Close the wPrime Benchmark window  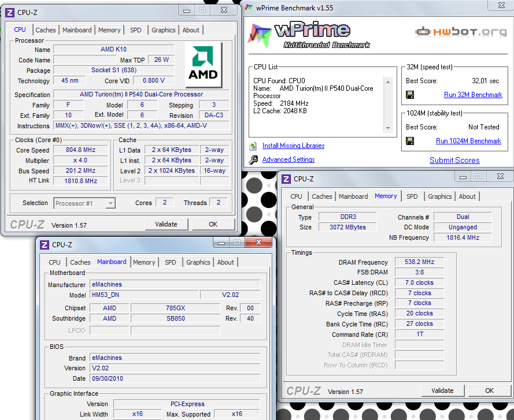coord(501,5)
